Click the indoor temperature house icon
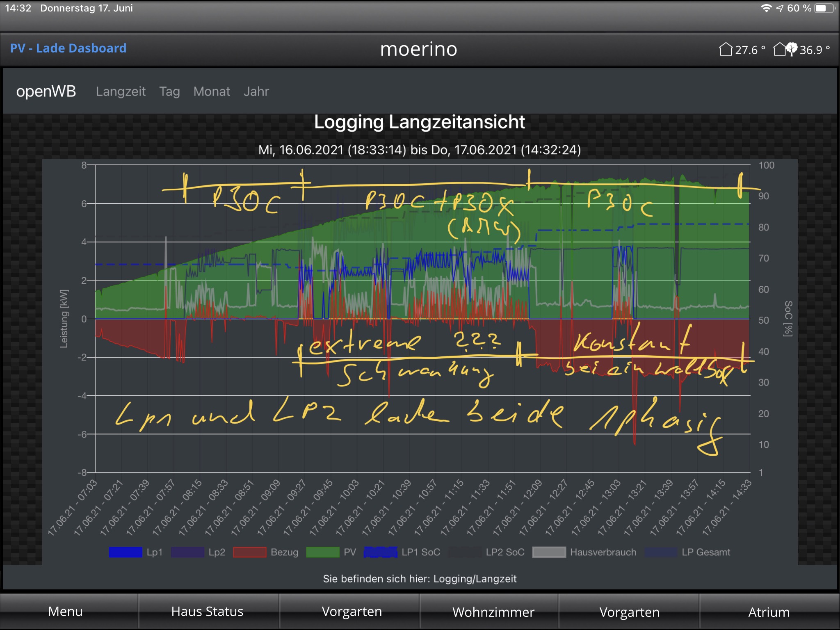 [726, 49]
